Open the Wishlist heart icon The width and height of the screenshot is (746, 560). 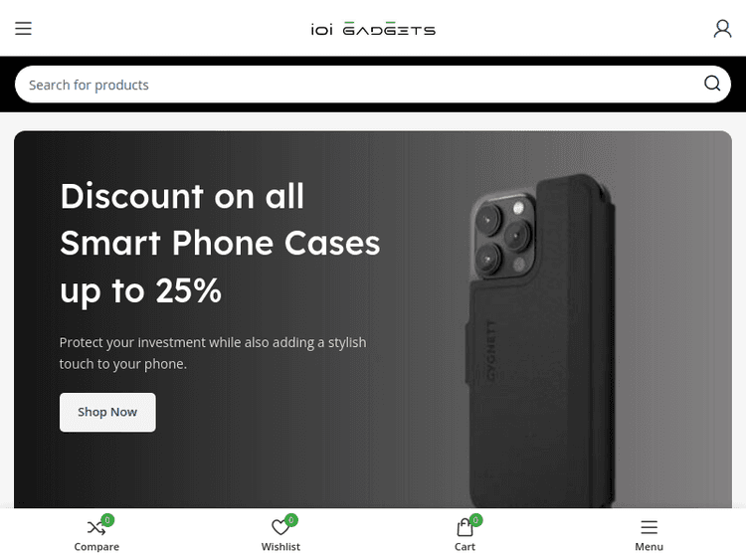coord(280,527)
